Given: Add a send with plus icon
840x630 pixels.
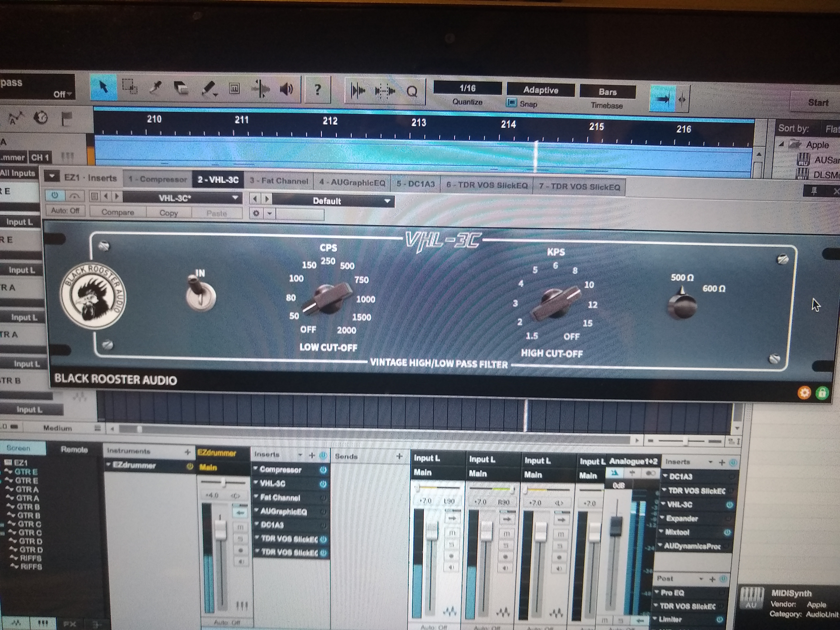Looking at the screenshot, I should click(399, 457).
